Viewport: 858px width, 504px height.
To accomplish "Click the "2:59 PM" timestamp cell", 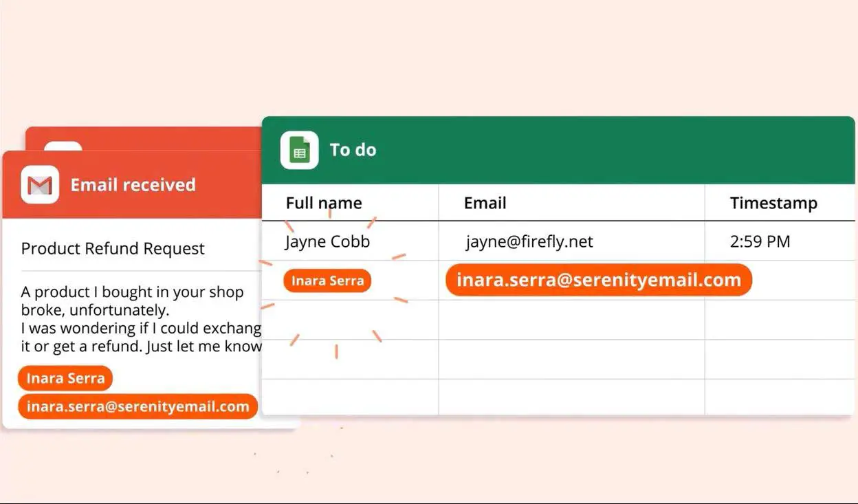I will coord(760,242).
